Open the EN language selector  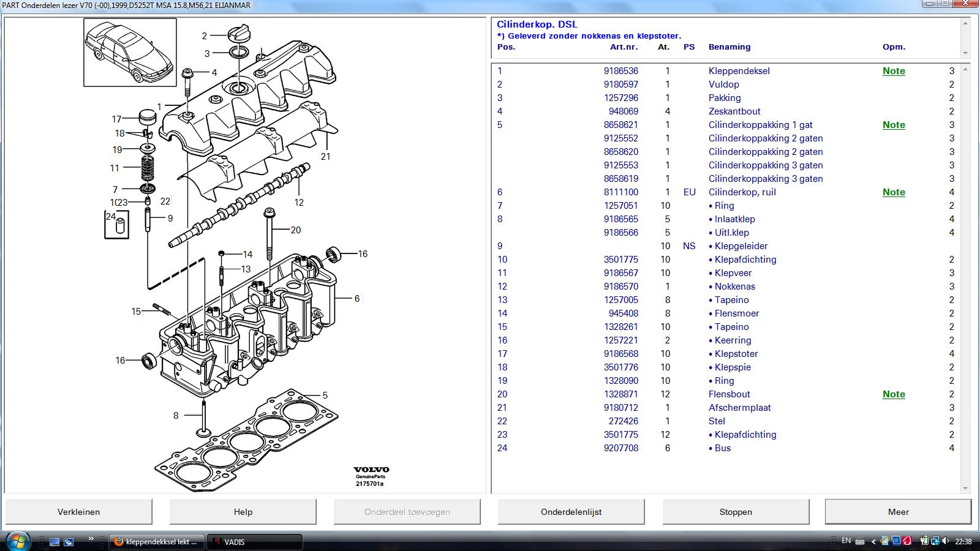pyautogui.click(x=846, y=541)
